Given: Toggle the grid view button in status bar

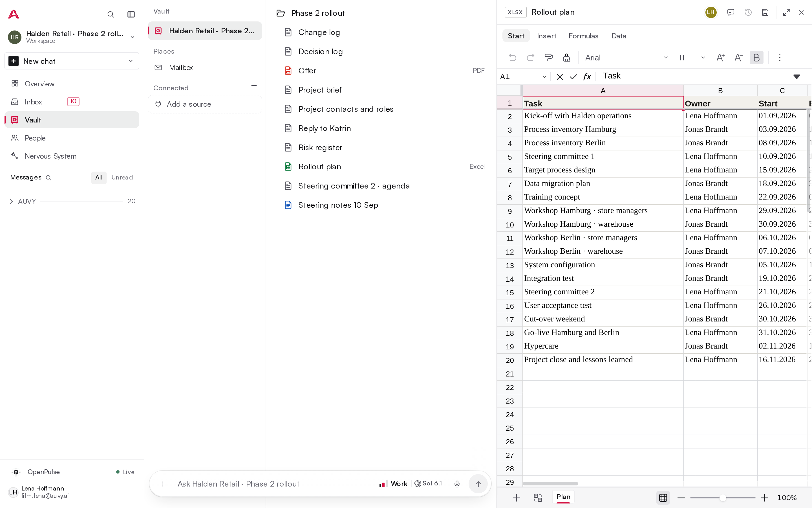Looking at the screenshot, I should (663, 498).
